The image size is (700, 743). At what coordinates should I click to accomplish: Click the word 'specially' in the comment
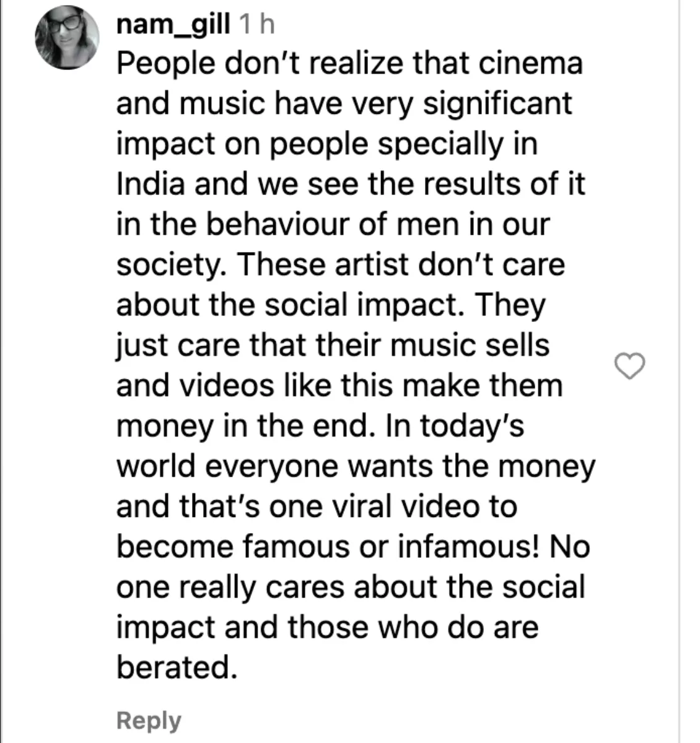pos(441,144)
